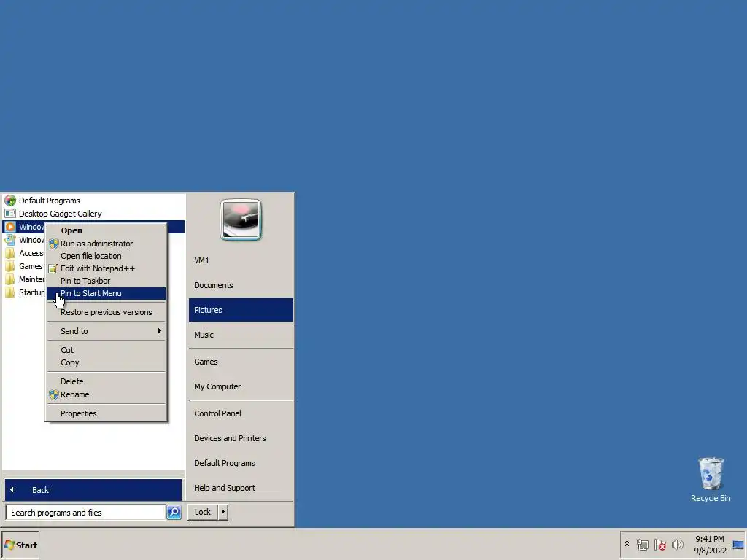
Task: Open Devices and Printers
Action: (241, 438)
